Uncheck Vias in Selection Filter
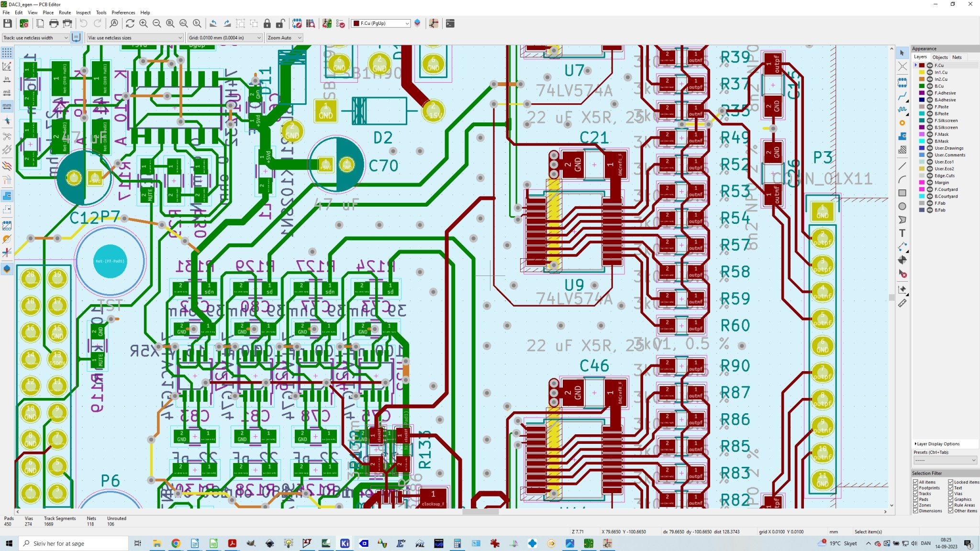The height and width of the screenshot is (551, 980). click(x=951, y=494)
